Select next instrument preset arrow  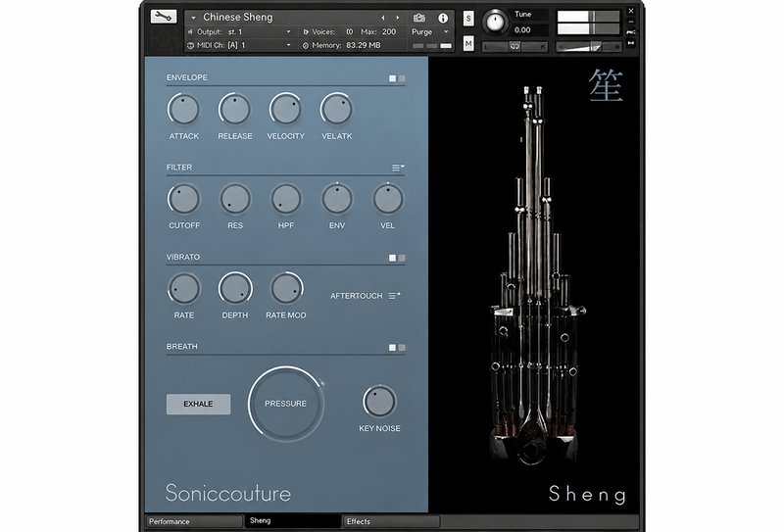click(398, 18)
